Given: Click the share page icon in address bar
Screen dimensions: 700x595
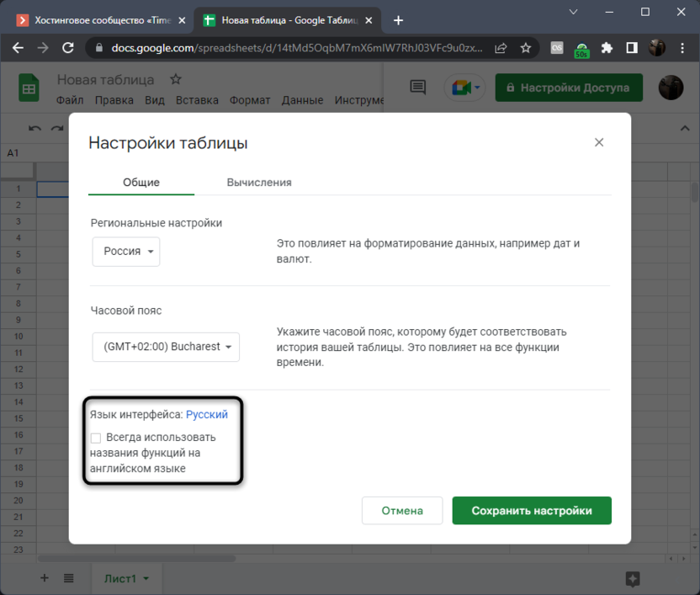Looking at the screenshot, I should pos(501,48).
